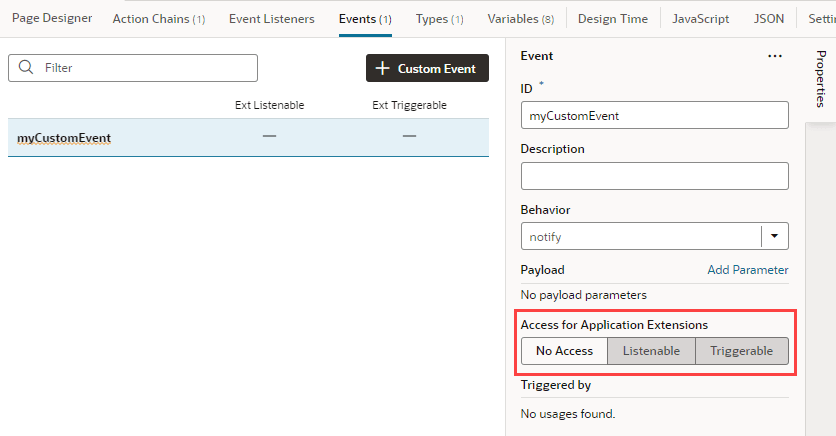
Task: Click the Payload section label
Action: pyautogui.click(x=542, y=270)
